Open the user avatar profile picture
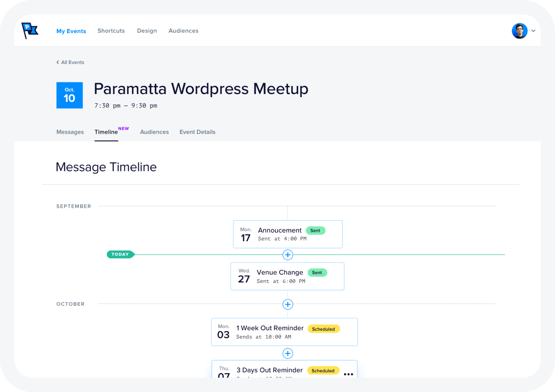The width and height of the screenshot is (555, 392). point(520,31)
